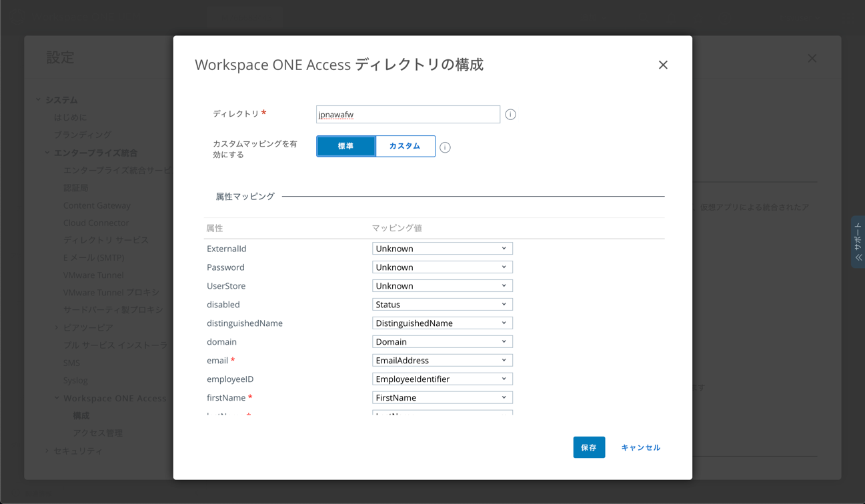Open VMware Tunnel プロキシ in the settings sidebar

111,292
